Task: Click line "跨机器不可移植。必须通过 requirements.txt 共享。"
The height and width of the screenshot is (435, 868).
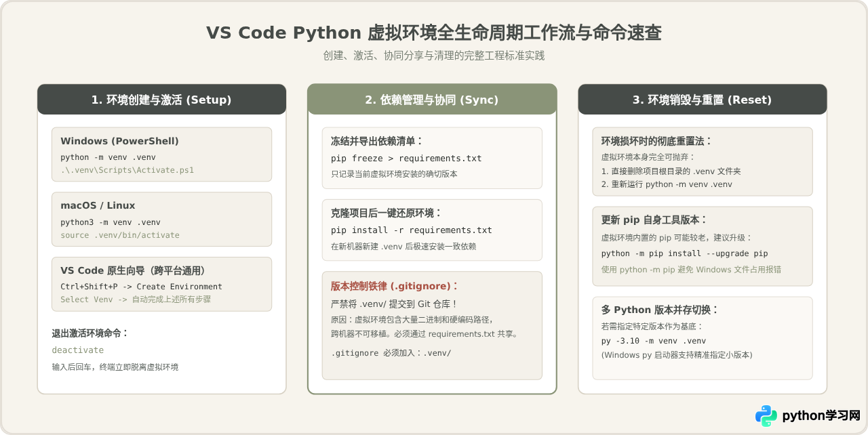Action: 425,334
